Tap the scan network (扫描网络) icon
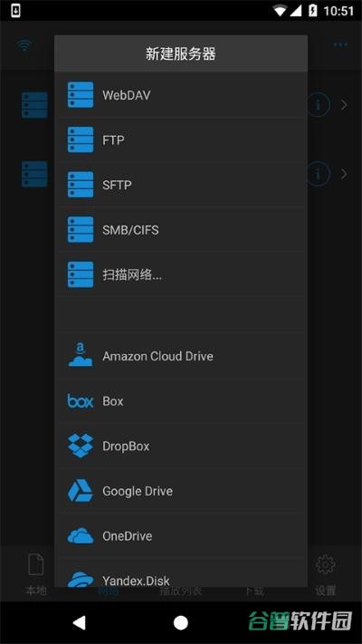This screenshot has height=644, width=362. coord(81,274)
